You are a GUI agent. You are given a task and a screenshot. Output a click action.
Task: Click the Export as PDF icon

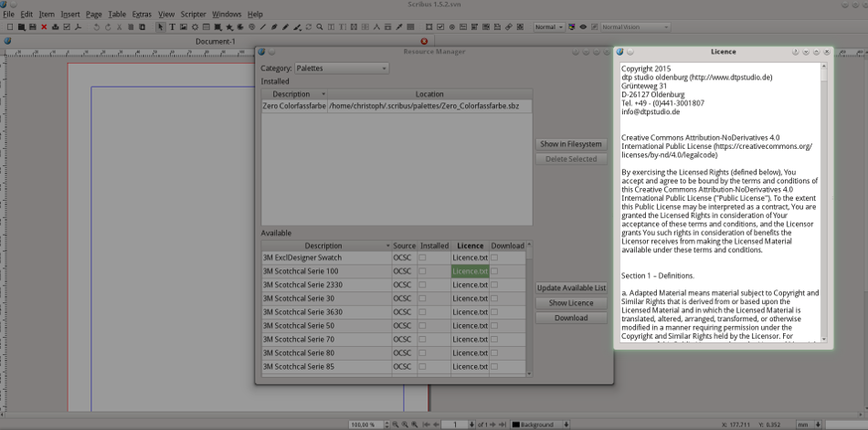coord(79,27)
